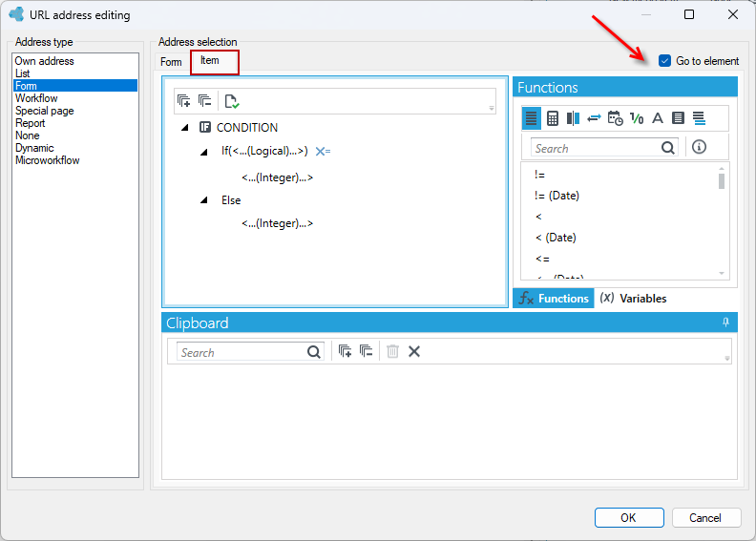Select the all-functions list icon in Functions
756x541 pixels.
(x=531, y=118)
